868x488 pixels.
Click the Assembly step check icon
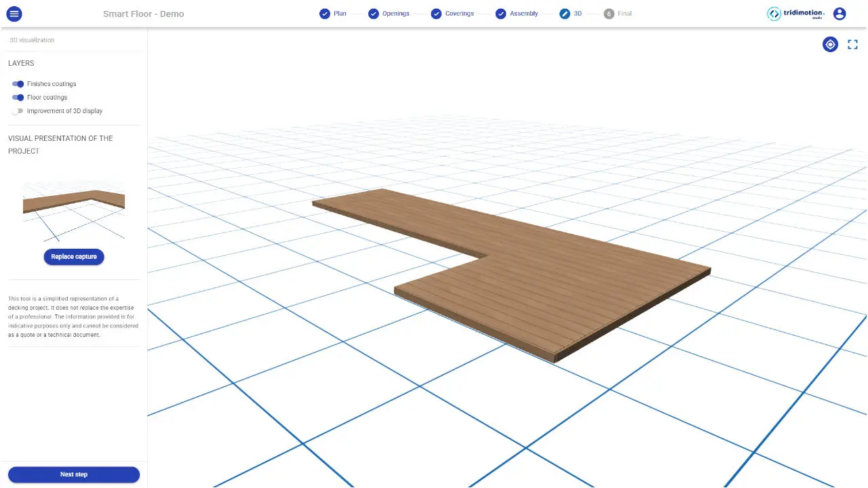point(500,13)
